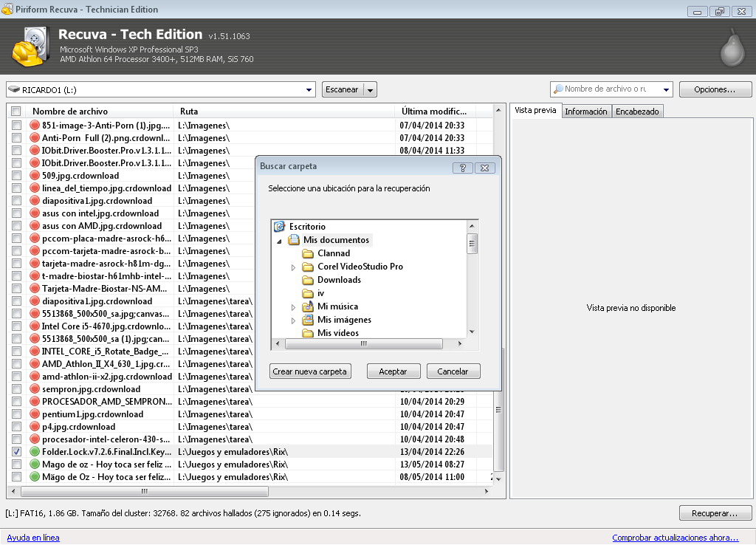Viewport: 756px width, 545px height.
Task: Click the Recuva hard-hat logo icon
Action: click(30, 47)
